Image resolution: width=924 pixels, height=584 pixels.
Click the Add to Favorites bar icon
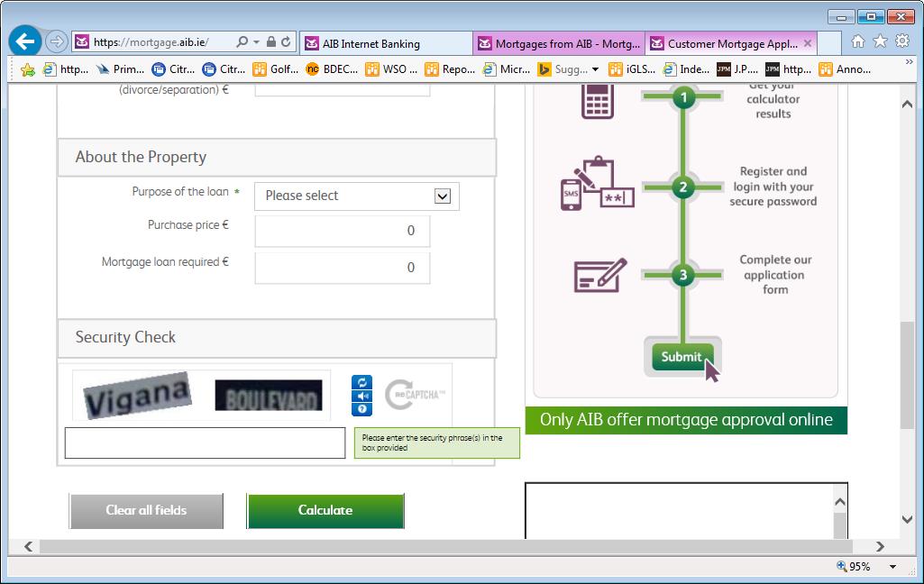pos(28,69)
